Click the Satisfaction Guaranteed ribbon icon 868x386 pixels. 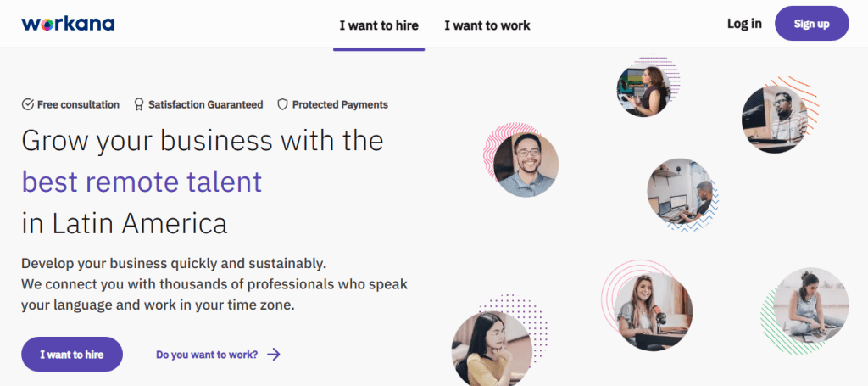point(139,105)
